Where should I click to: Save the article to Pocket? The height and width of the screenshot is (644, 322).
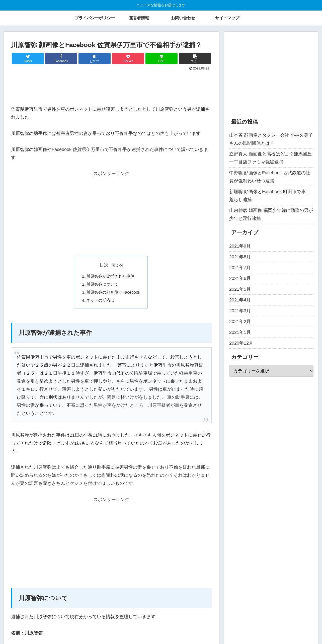(128, 58)
